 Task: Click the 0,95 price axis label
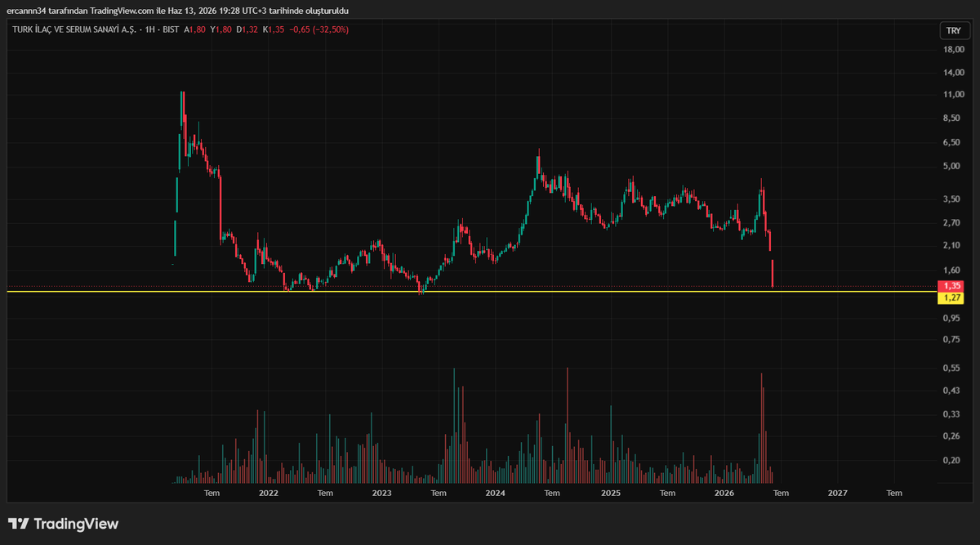pos(952,317)
